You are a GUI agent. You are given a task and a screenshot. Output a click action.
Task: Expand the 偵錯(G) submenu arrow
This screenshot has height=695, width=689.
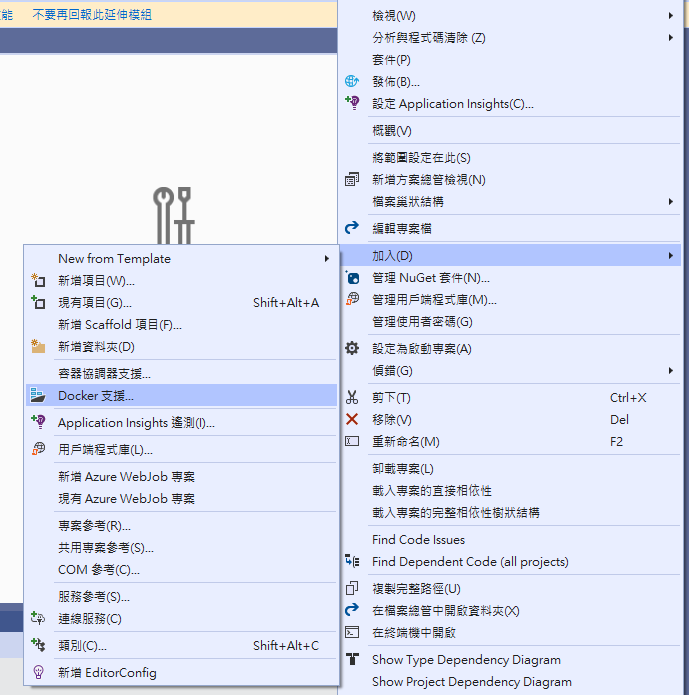click(671, 371)
